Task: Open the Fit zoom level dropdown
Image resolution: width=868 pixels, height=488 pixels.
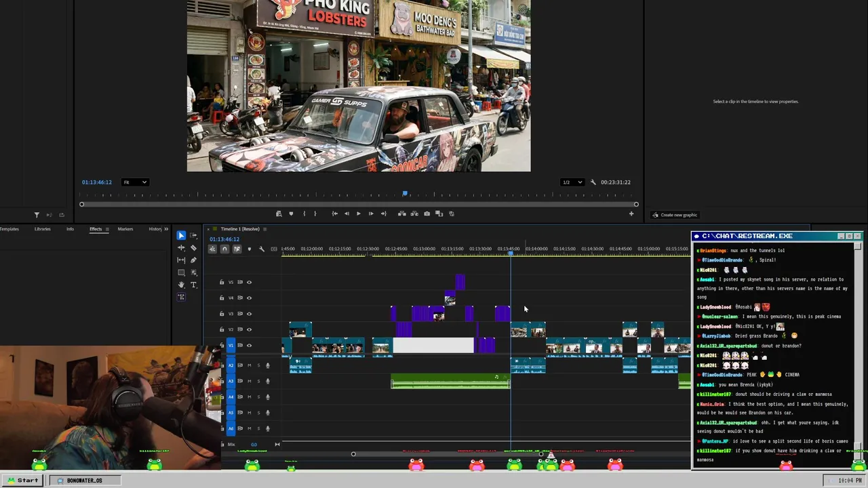Action: (x=135, y=182)
